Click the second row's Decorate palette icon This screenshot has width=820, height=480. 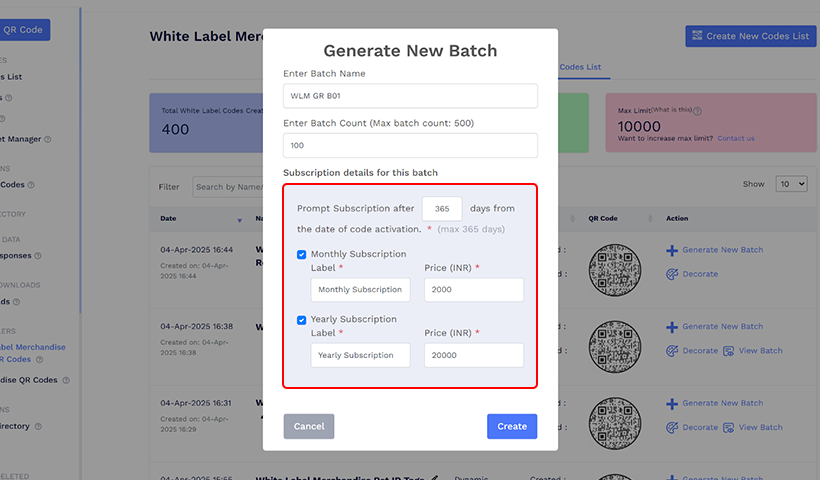pyautogui.click(x=672, y=351)
